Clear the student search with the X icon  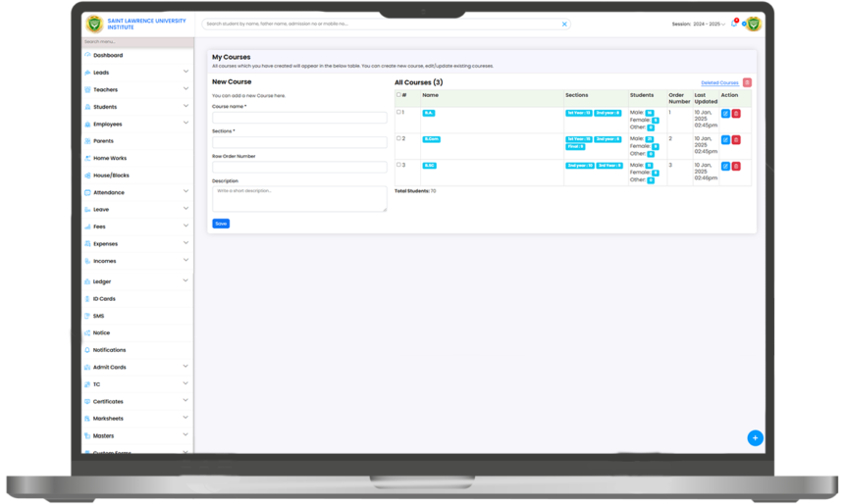(564, 24)
